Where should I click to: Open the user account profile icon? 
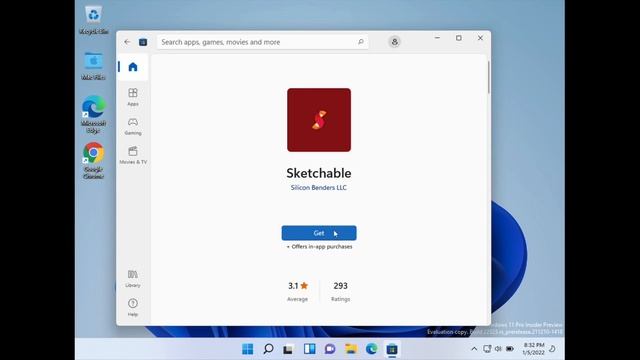pos(394,42)
